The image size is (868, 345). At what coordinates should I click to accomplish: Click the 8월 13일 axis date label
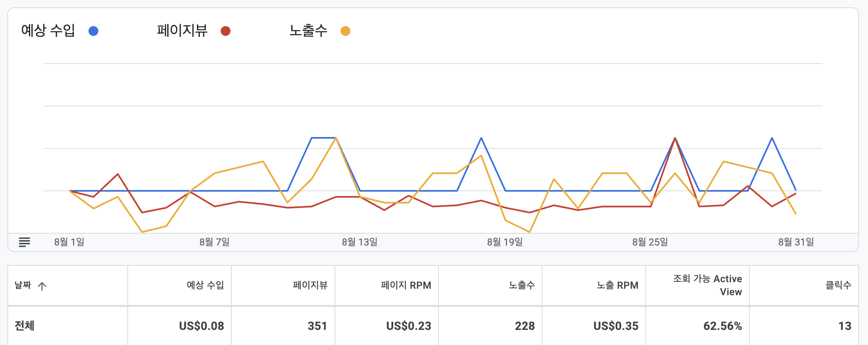tap(360, 242)
